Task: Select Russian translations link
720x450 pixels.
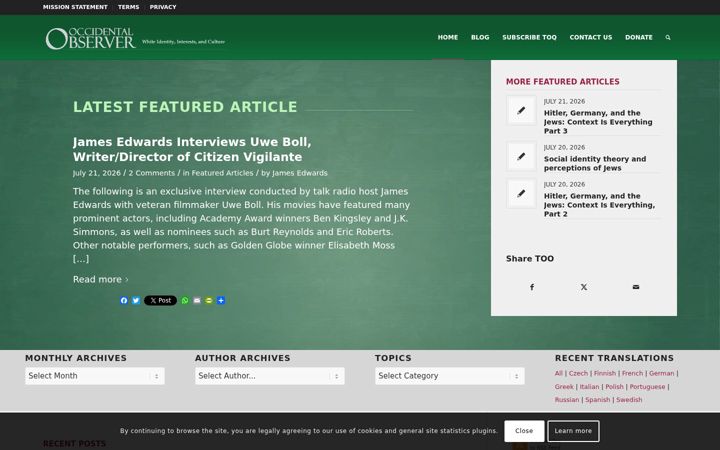Action: [x=567, y=399]
